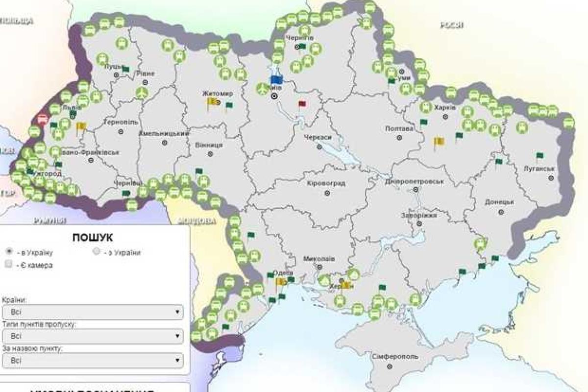Open the 'За назвою пункту' dropdown
588x392 pixels.
pos(93,360)
